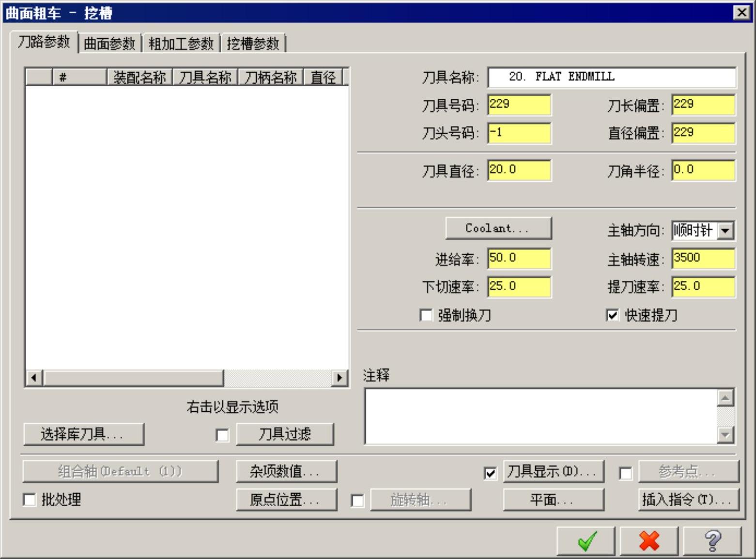Image resolution: width=756 pixels, height=559 pixels.
Task: Click the 直径偏置 field
Action: [x=703, y=133]
